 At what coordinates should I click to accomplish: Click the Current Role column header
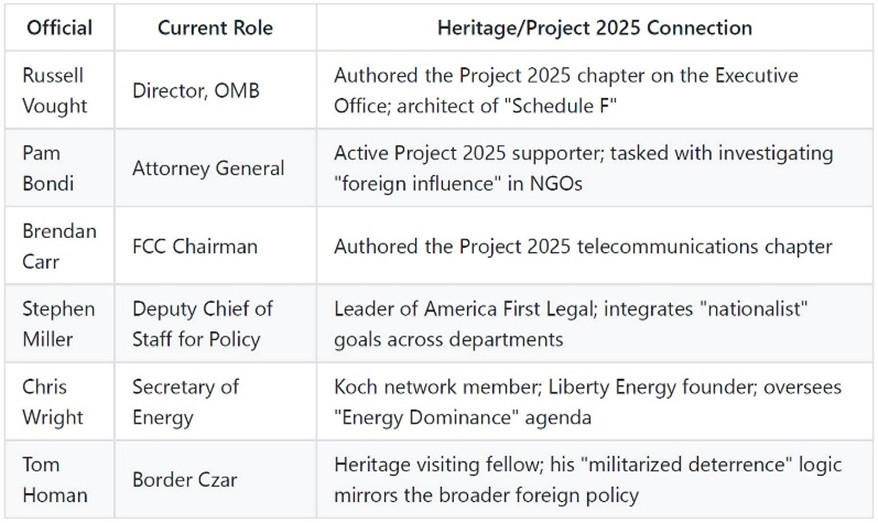[x=213, y=27]
